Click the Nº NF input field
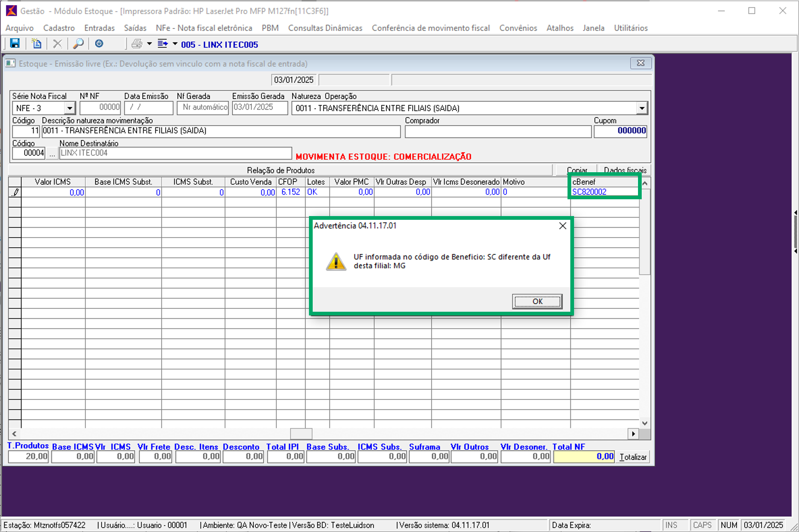 [x=100, y=108]
